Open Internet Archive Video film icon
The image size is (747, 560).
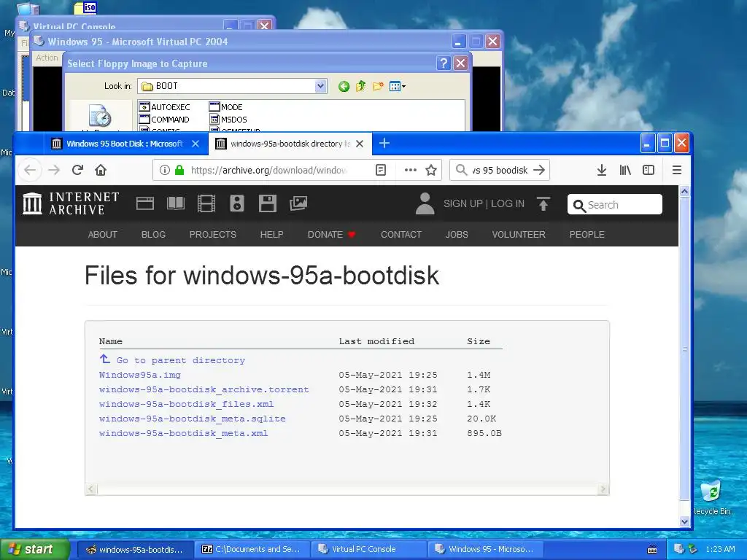click(206, 204)
